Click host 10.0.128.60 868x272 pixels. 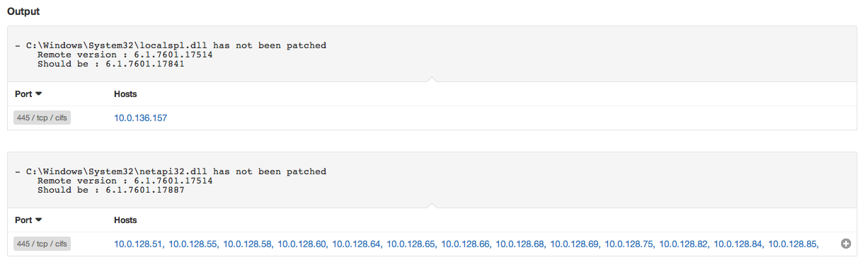click(x=303, y=244)
